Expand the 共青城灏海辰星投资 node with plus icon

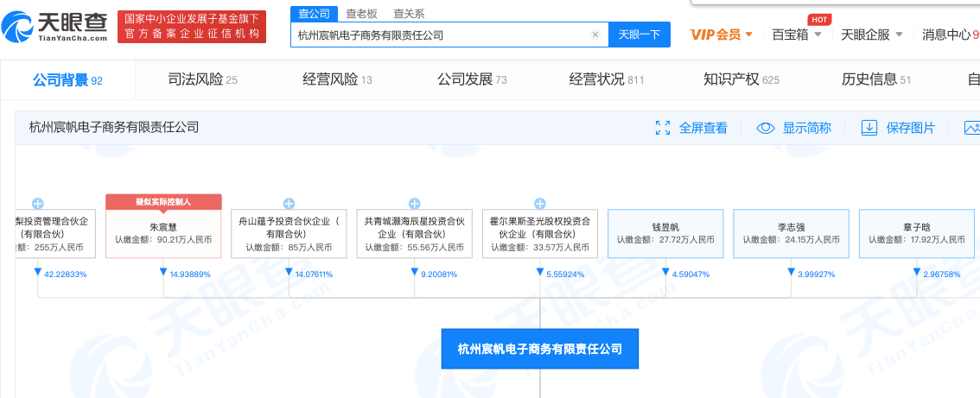(x=414, y=204)
